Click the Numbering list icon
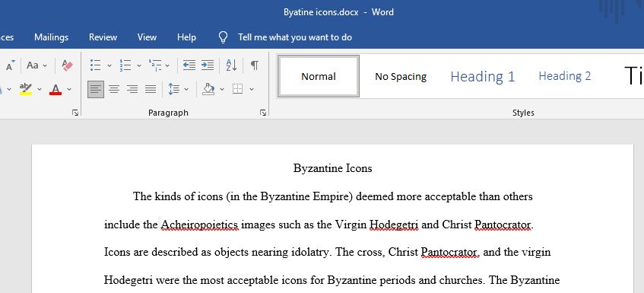 pyautogui.click(x=125, y=65)
